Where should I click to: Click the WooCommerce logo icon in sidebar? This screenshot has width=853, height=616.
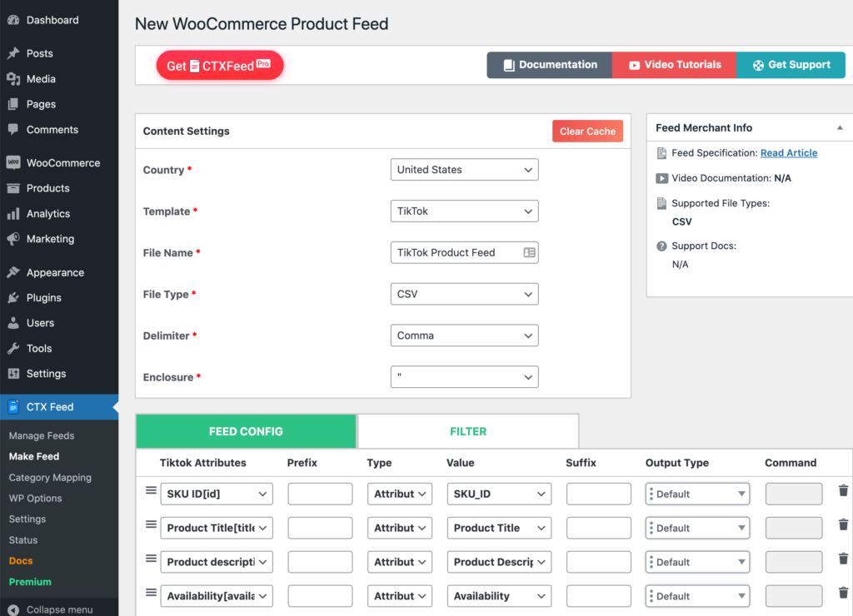pos(13,162)
